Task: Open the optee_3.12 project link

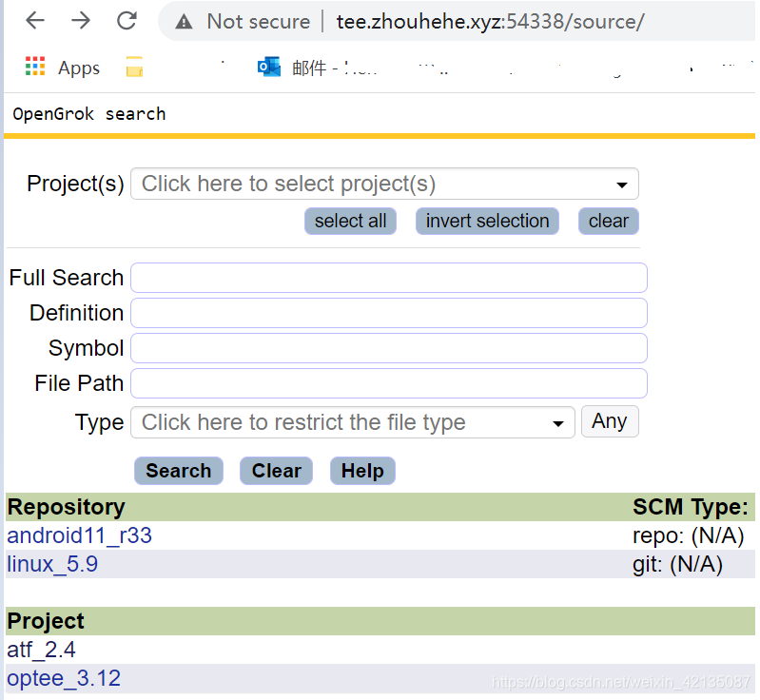Action: tap(64, 678)
